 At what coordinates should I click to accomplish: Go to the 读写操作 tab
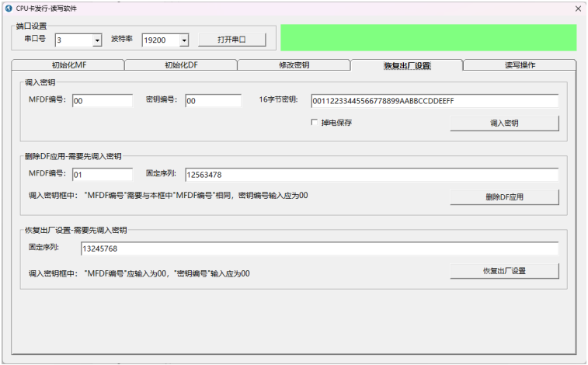tap(519, 65)
